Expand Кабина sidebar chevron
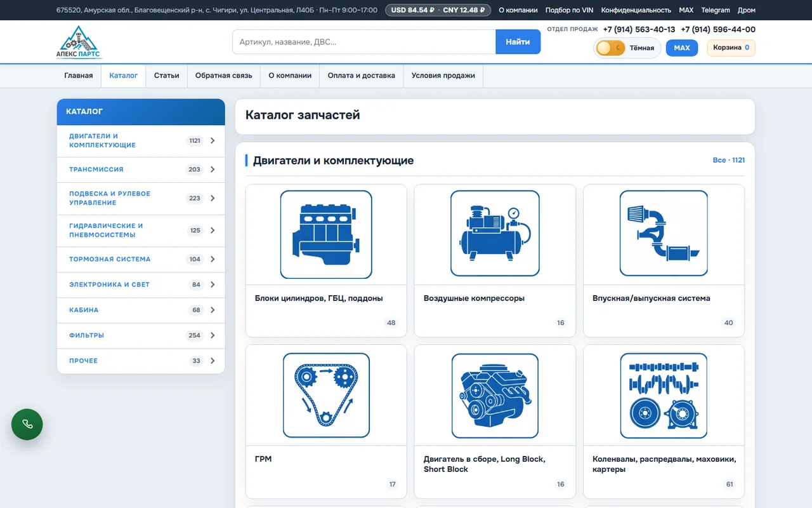The width and height of the screenshot is (812, 508). click(x=213, y=310)
